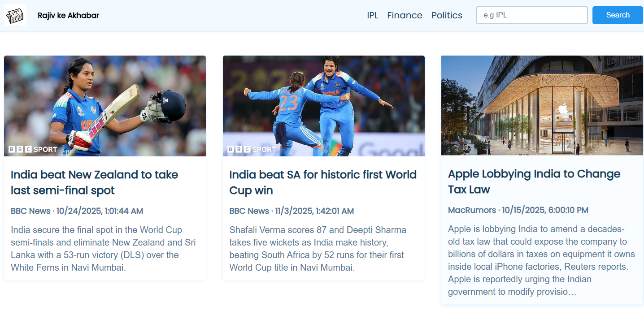The height and width of the screenshot is (315, 644).
Task: Click the newspaper logo icon
Action: 15,15
